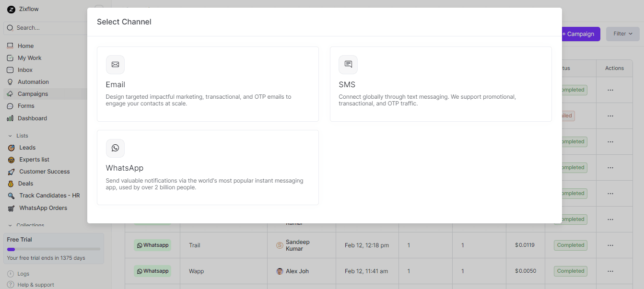Click the Zixflow logo icon

click(11, 9)
